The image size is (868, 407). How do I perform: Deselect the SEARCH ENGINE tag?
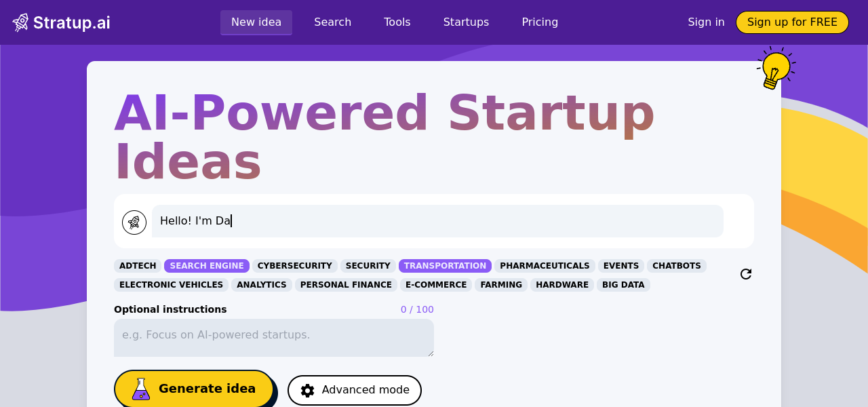pyautogui.click(x=207, y=266)
